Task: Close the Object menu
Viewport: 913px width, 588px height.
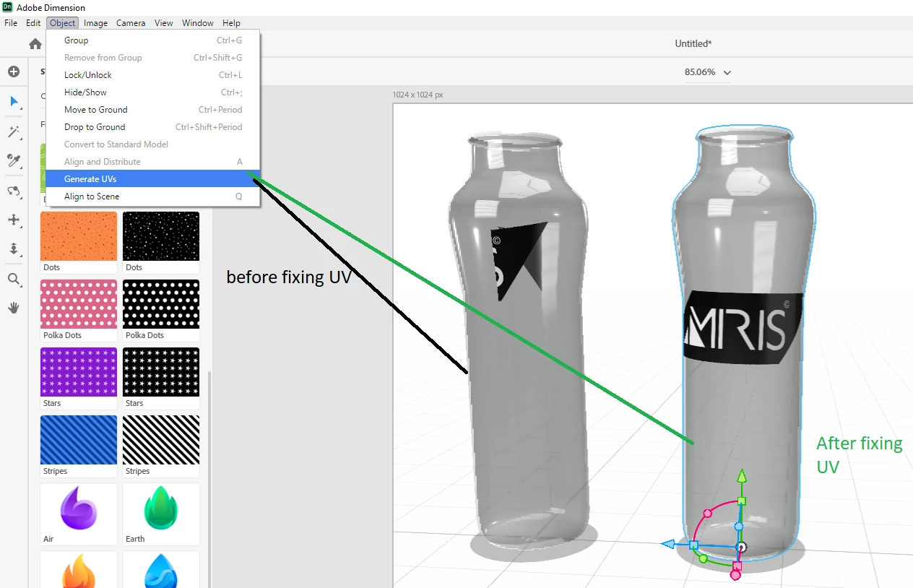Action: 63,23
